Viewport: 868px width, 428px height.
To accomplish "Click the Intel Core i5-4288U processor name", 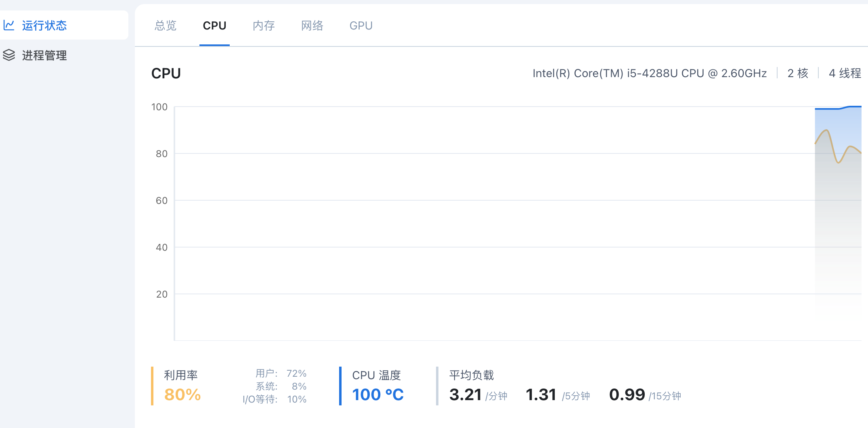I will tap(650, 73).
